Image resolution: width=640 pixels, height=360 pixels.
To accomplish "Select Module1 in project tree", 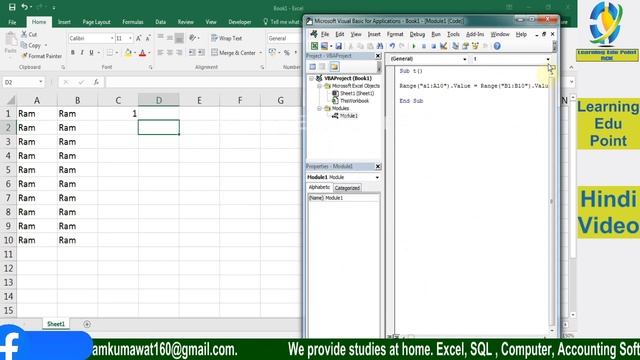I will (349, 116).
